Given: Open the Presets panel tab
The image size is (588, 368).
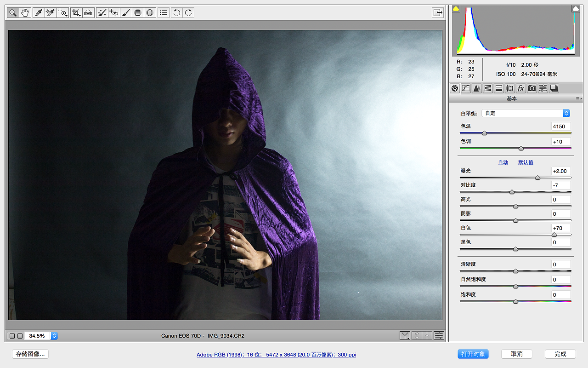Looking at the screenshot, I should point(543,88).
